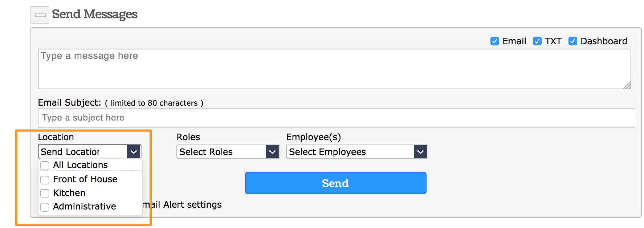Focus the Email Subject field
Screen dimensions: 644x228
click(x=336, y=118)
